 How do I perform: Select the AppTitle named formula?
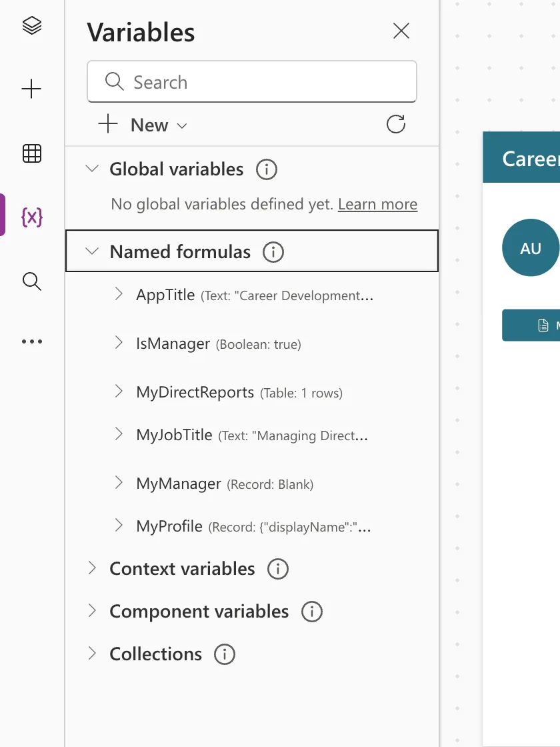165,295
